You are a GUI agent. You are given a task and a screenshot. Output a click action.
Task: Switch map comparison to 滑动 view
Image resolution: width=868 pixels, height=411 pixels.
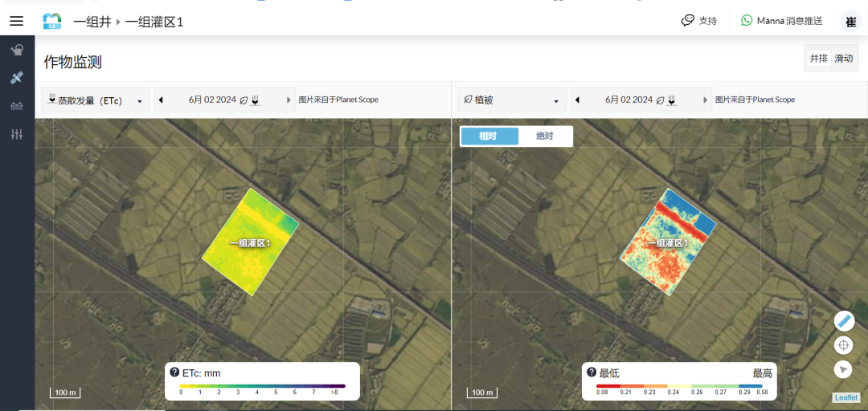click(x=844, y=59)
